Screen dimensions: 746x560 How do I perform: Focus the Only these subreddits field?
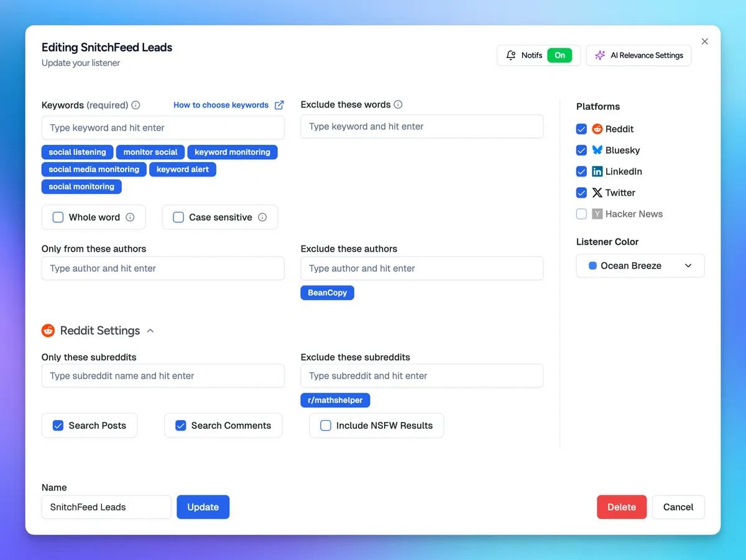point(163,376)
